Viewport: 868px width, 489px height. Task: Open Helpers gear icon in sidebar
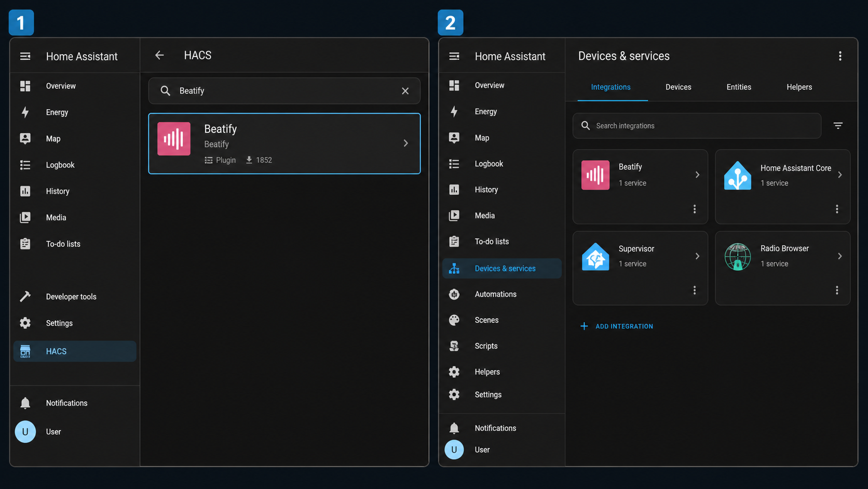pos(454,372)
